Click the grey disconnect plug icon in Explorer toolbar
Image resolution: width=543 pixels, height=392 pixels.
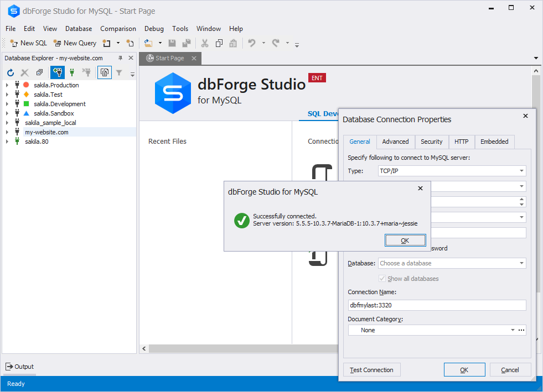point(86,72)
